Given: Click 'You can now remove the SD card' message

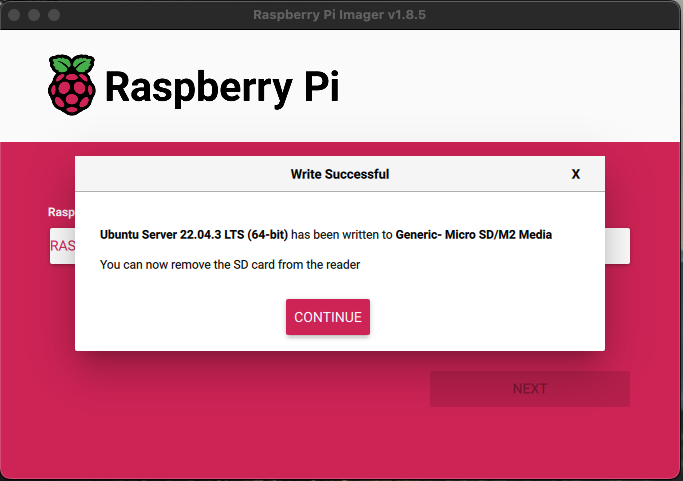Looking at the screenshot, I should pyautogui.click(x=230, y=264).
